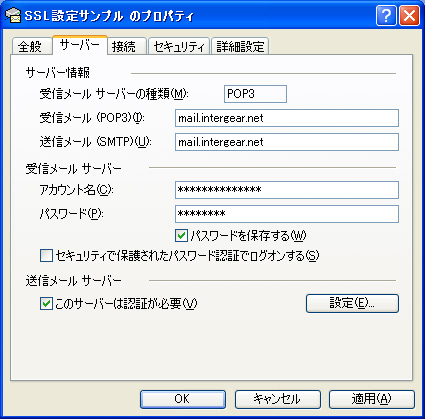Image resolution: width=425 pixels, height=419 pixels.
Task: Uncheck このサーバーは認証が必要 option
Action: click(46, 304)
